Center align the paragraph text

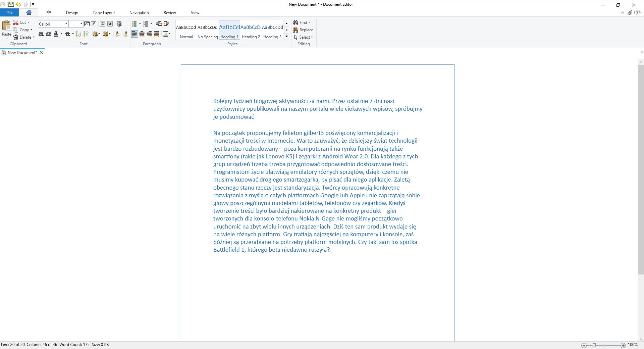pyautogui.click(x=142, y=34)
